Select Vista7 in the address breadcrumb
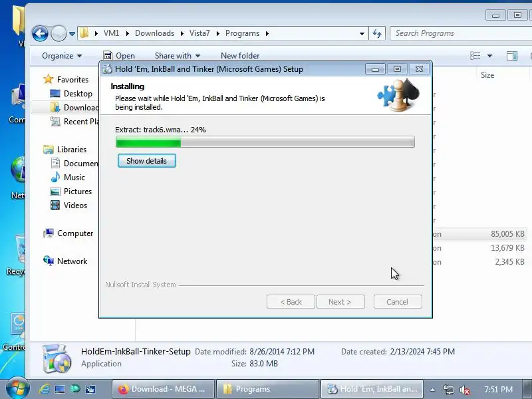Screen dimensions: 532x399 (199, 33)
